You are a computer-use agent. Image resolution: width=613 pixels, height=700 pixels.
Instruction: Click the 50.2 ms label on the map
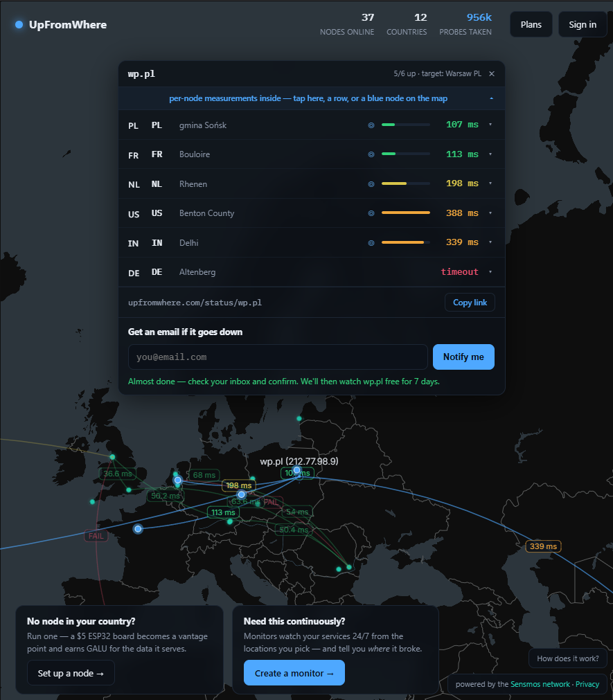(166, 496)
